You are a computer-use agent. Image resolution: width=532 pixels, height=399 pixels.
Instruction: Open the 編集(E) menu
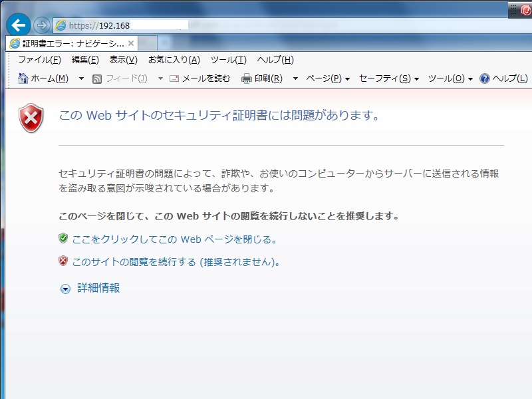85,60
